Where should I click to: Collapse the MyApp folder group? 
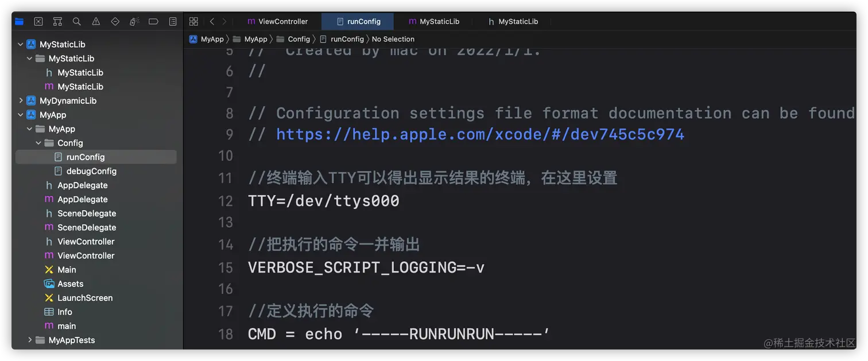pyautogui.click(x=30, y=129)
